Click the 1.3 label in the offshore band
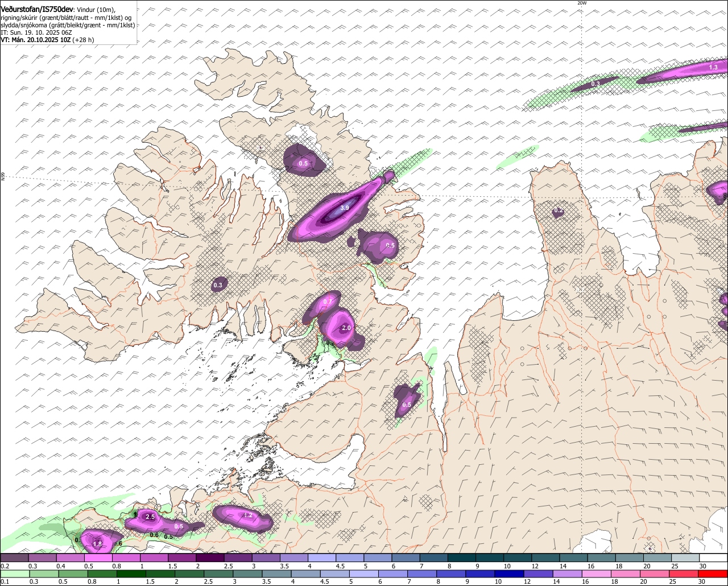This screenshot has height=586, width=728. point(713,68)
